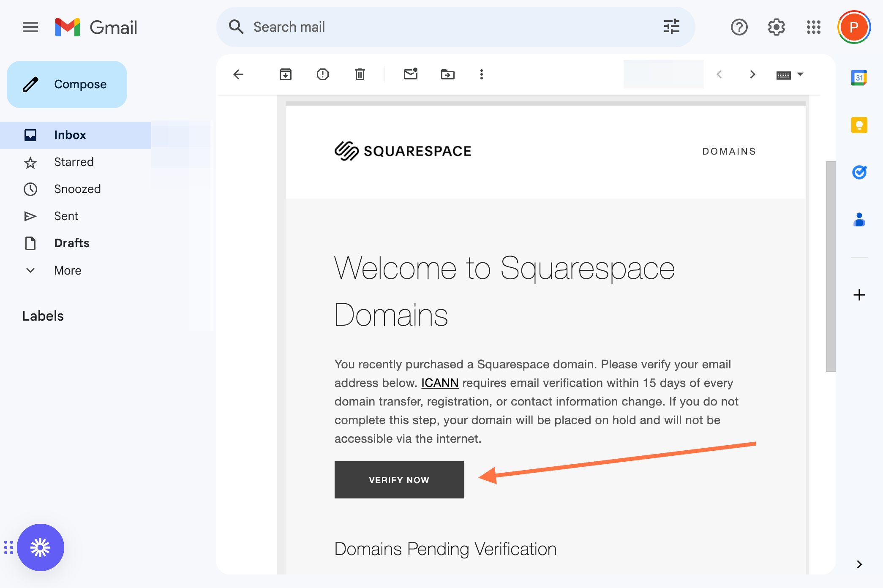The height and width of the screenshot is (588, 883).
Task: Click the Labels heading
Action: click(43, 316)
